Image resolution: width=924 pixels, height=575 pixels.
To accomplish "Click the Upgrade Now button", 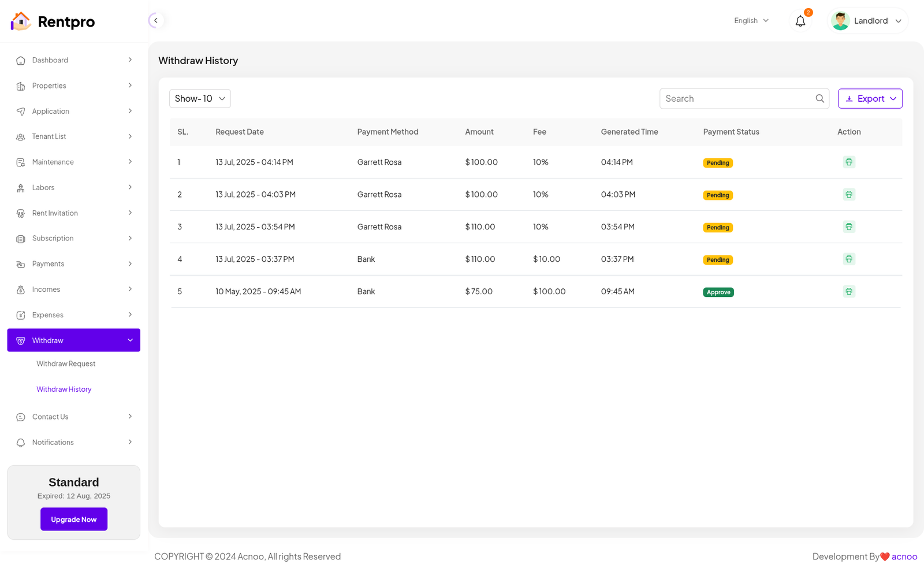I will (73, 520).
